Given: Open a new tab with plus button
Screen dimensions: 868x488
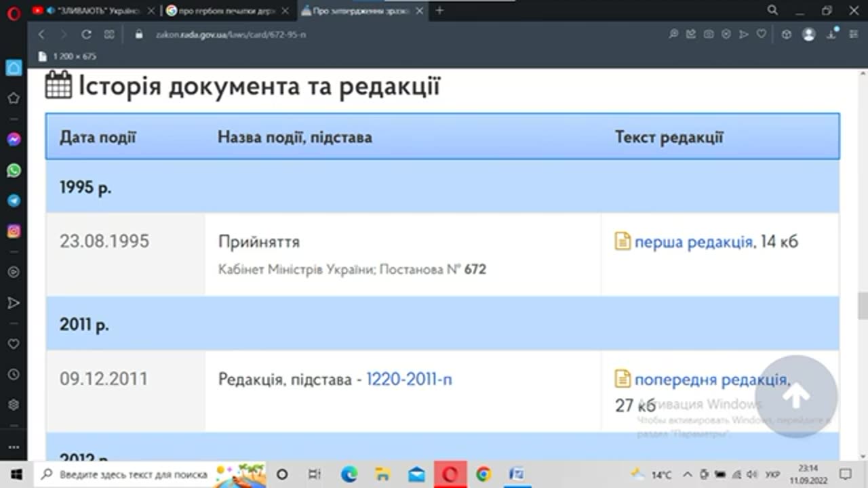Looking at the screenshot, I should 439,10.
